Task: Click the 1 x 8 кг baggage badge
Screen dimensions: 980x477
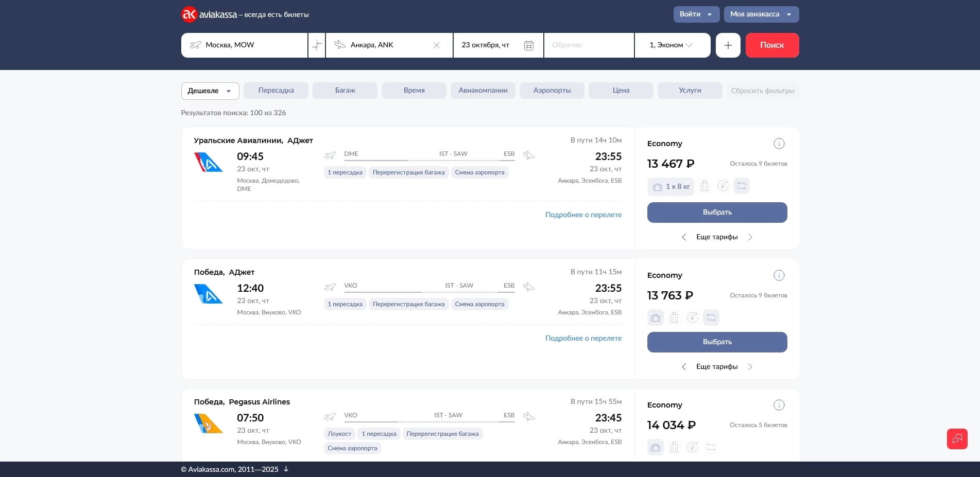Action: [x=670, y=186]
